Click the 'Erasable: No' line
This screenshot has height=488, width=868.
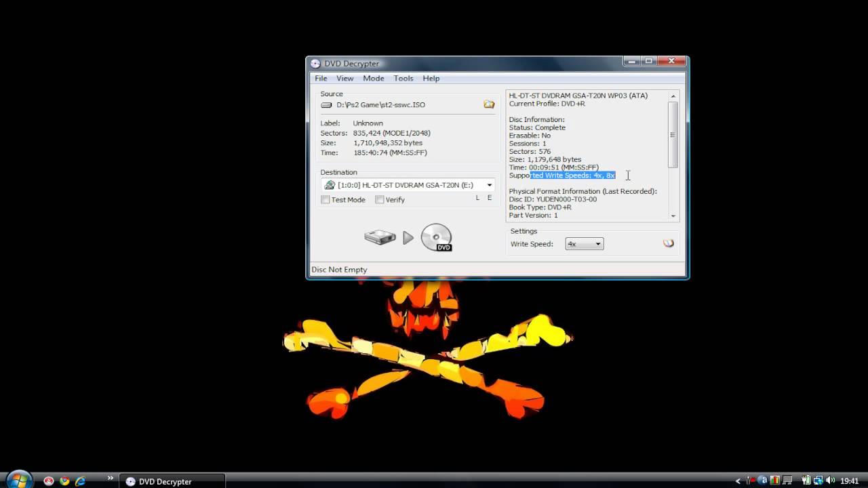point(530,136)
